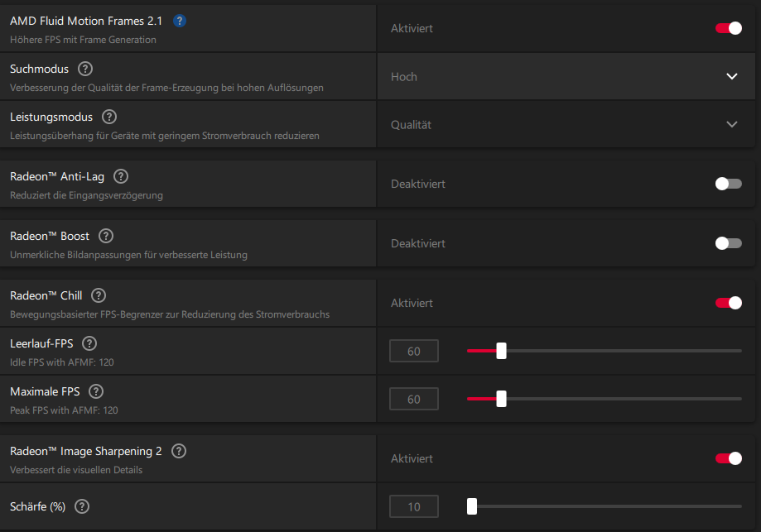Disable the Radeon Chill switch
Image resolution: width=761 pixels, height=532 pixels.
click(x=729, y=303)
